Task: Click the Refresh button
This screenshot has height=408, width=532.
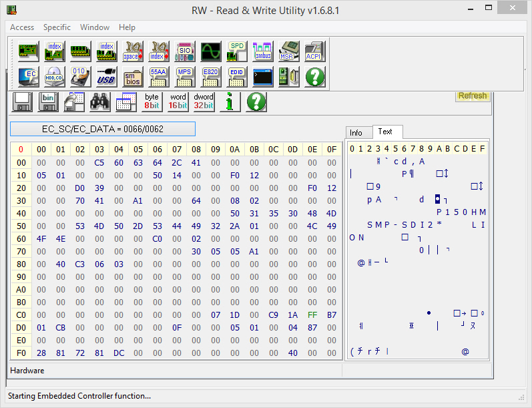Action: coord(473,95)
